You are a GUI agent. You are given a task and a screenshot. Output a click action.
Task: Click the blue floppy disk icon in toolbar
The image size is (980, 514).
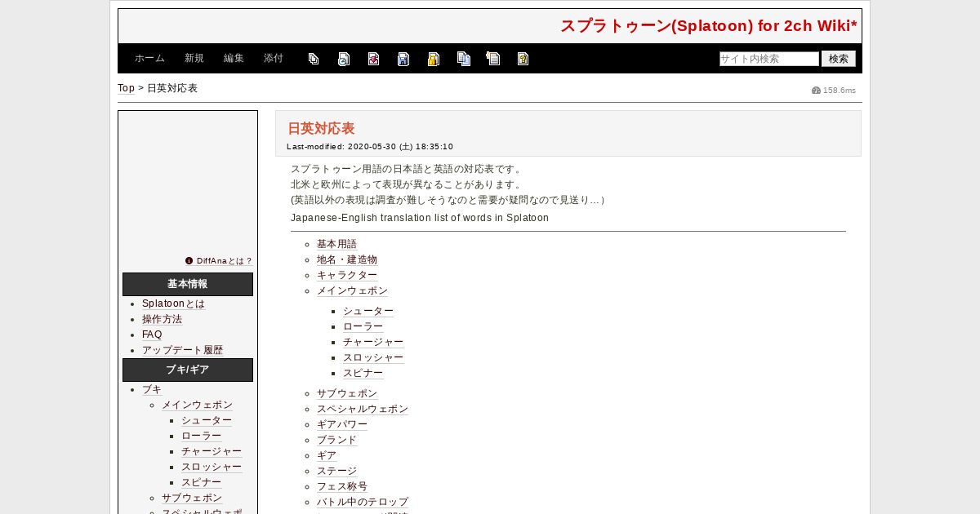coord(403,59)
